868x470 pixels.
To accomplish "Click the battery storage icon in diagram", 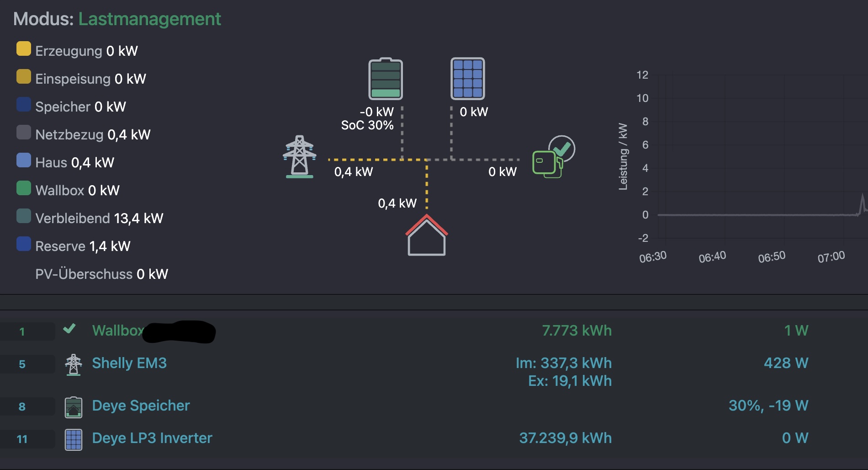I will (386, 79).
